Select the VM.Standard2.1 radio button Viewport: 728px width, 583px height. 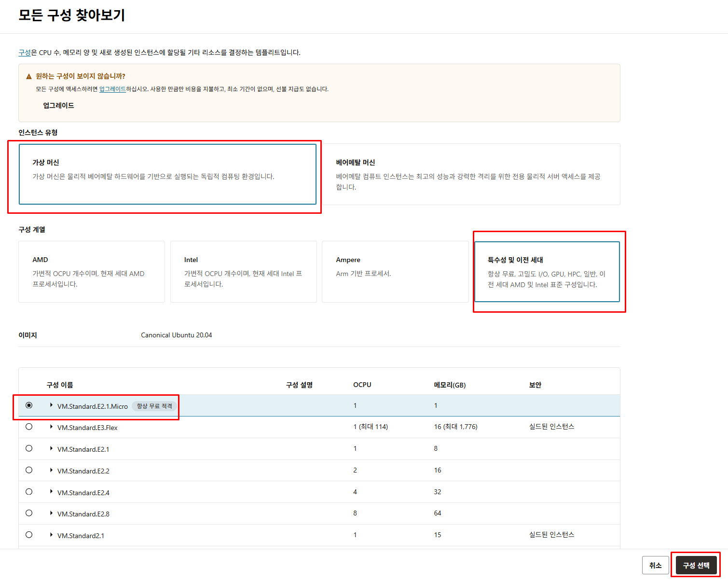[x=29, y=535]
